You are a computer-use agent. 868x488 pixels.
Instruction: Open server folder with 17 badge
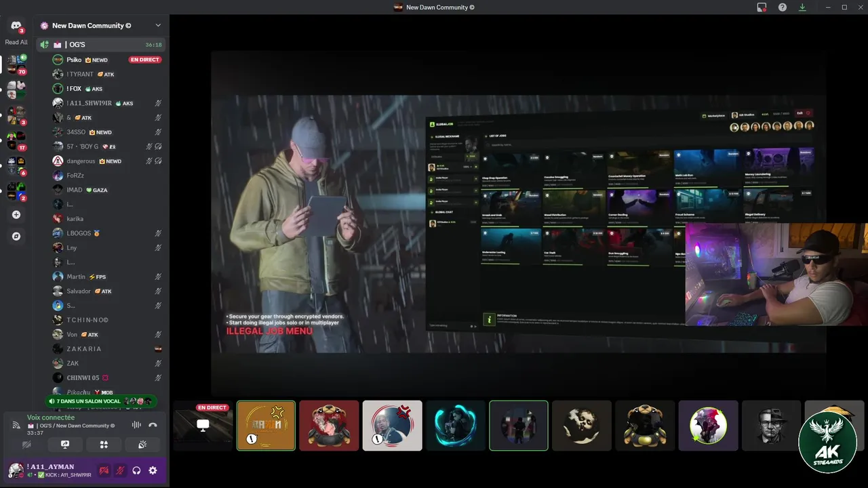pyautogui.click(x=16, y=140)
